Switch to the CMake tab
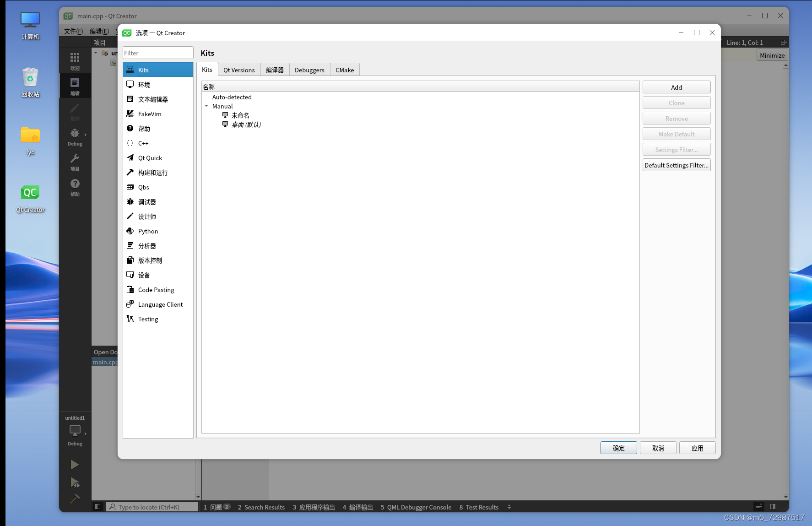 pyautogui.click(x=345, y=70)
